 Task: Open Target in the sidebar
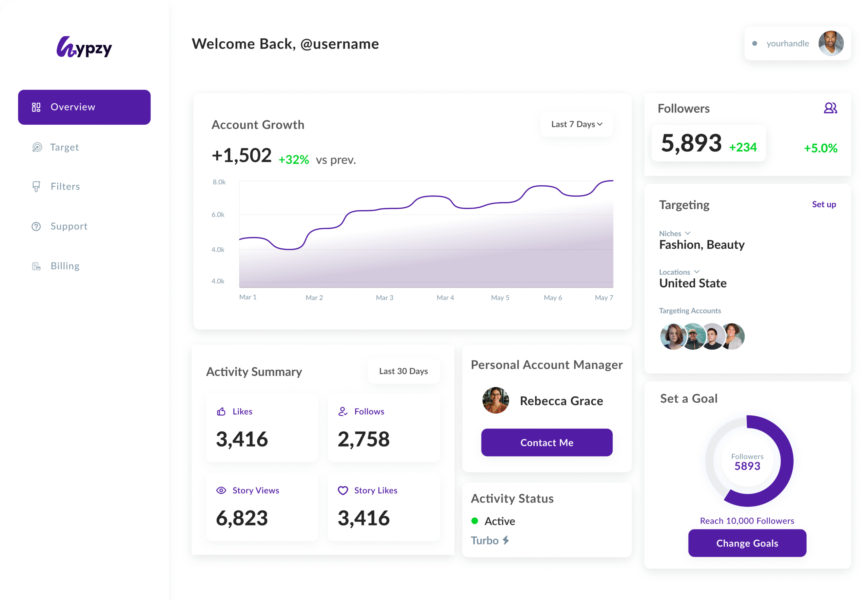[x=64, y=147]
